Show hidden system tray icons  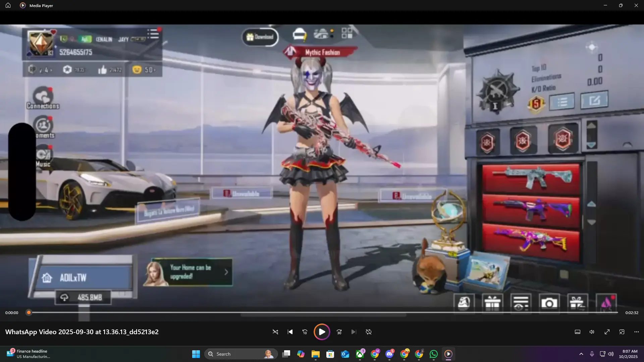pyautogui.click(x=581, y=354)
